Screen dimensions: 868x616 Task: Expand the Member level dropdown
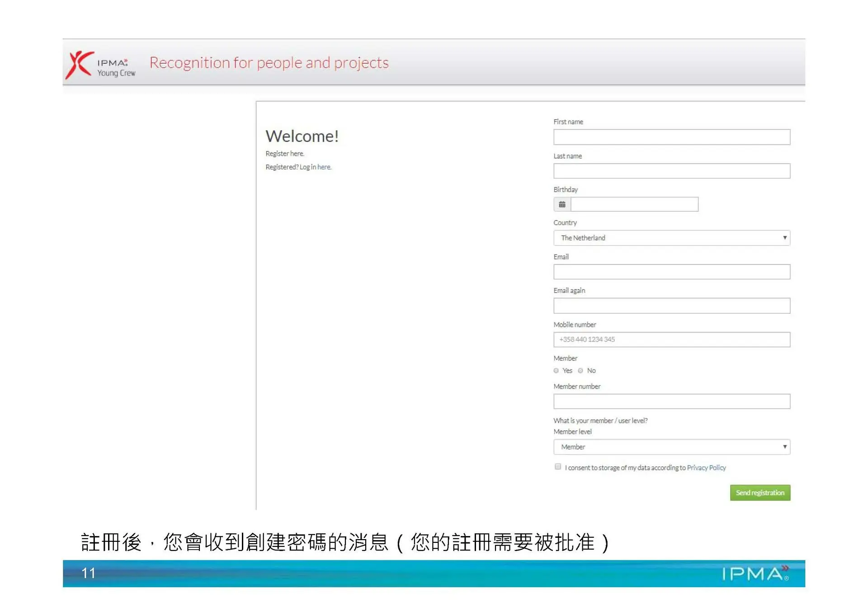pos(671,447)
